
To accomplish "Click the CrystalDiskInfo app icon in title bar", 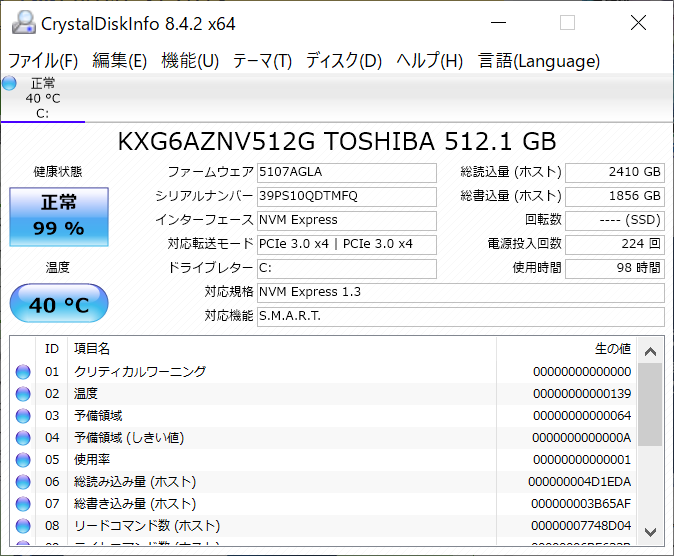I will [24, 22].
